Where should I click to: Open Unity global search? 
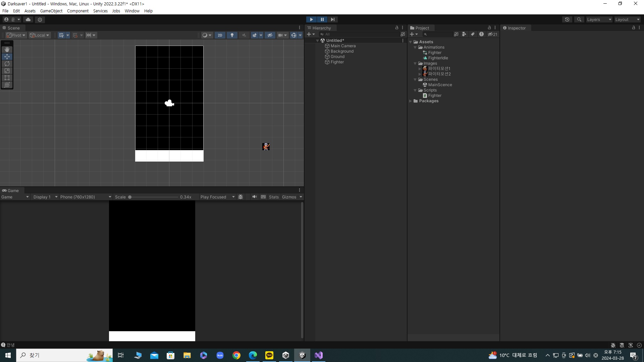click(x=579, y=20)
